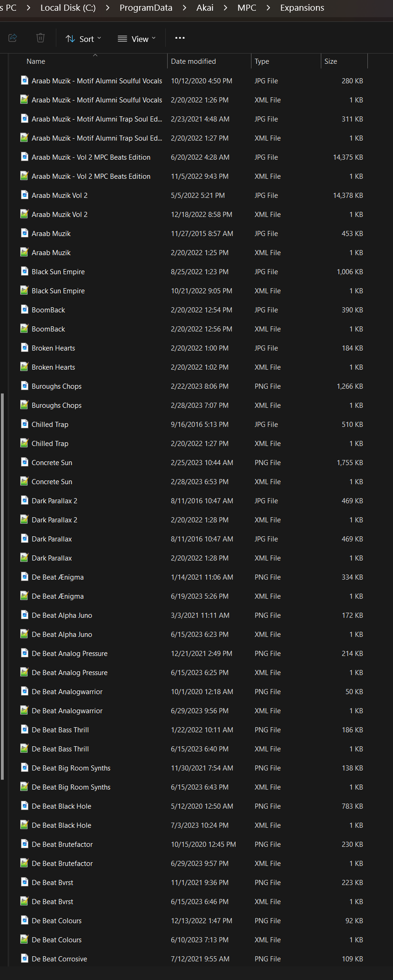
Task: Expand chevron after ProgramData in breadcrumb
Action: 184,8
